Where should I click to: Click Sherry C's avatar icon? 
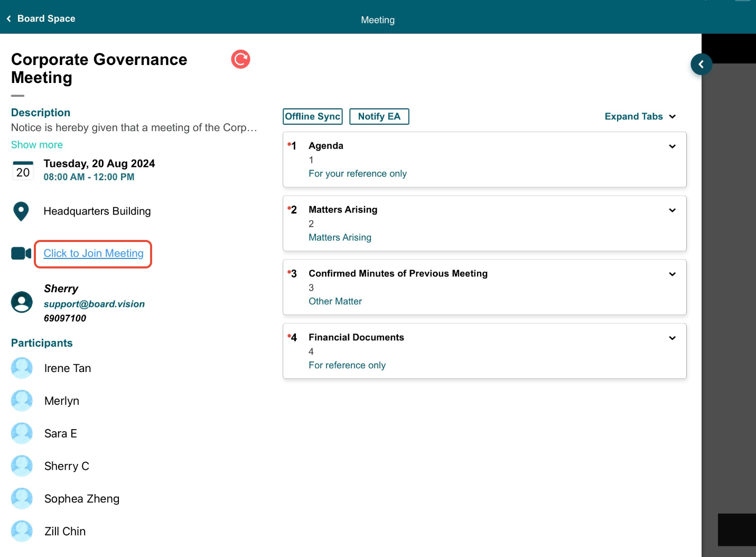22,466
